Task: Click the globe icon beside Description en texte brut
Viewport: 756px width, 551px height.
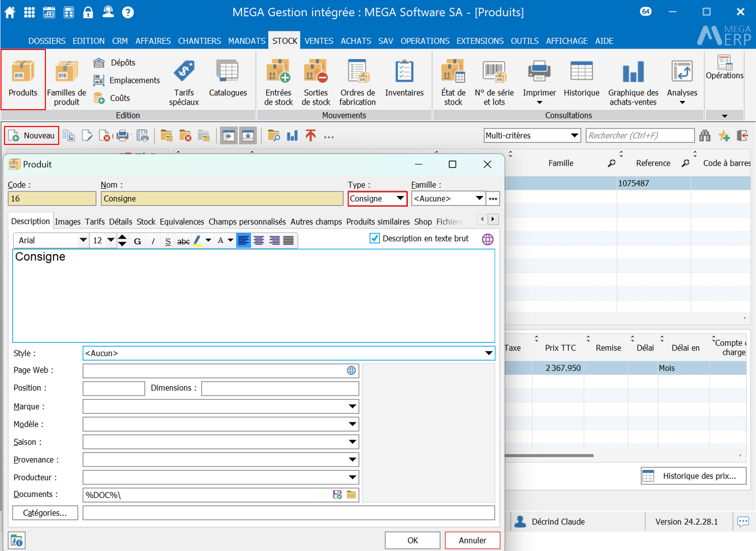Action: (488, 239)
